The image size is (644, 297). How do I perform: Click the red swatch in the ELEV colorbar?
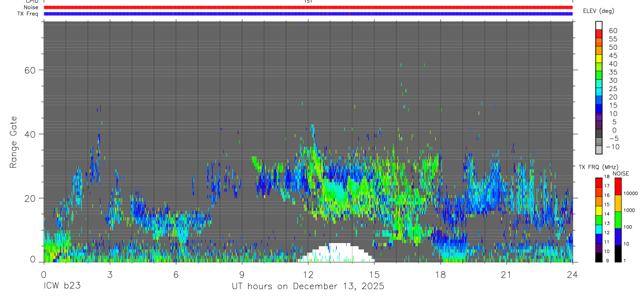599,34
